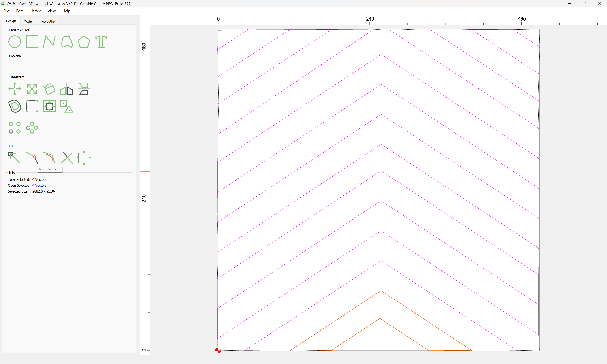The height and width of the screenshot is (364, 607).
Task: Open the Bounding box edit tool
Action: 84,158
